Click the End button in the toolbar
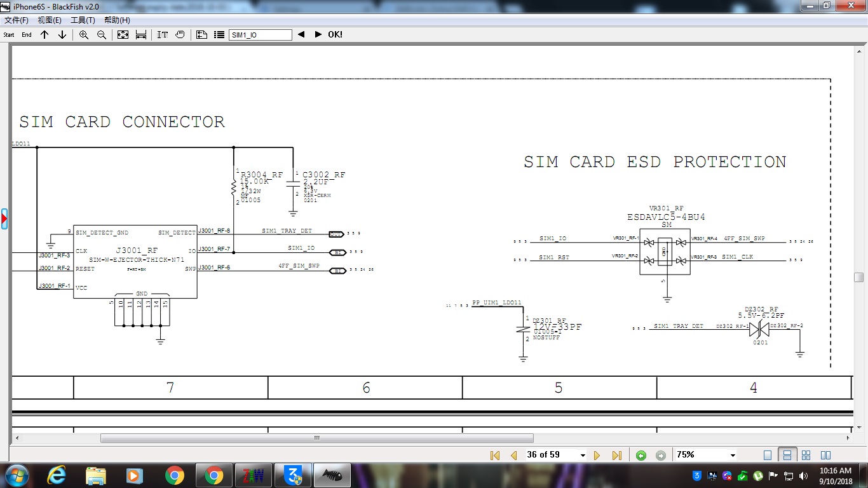The width and height of the screenshot is (868, 488). [x=27, y=35]
